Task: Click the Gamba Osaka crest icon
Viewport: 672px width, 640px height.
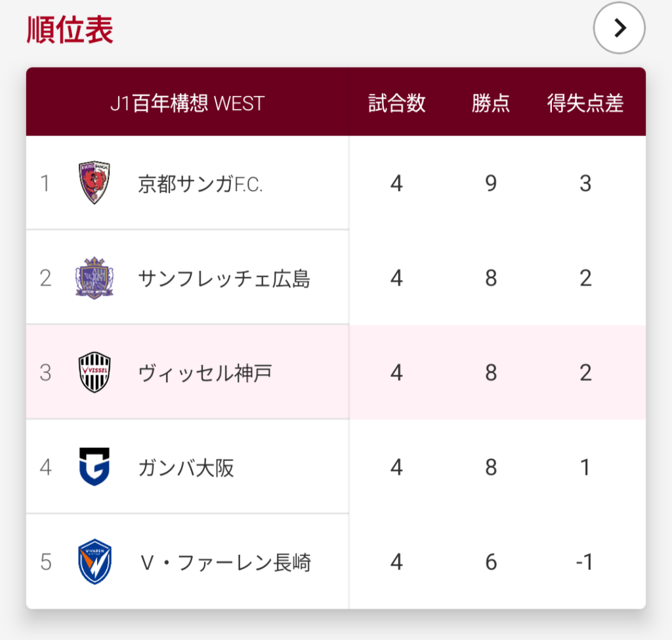Action: click(94, 467)
